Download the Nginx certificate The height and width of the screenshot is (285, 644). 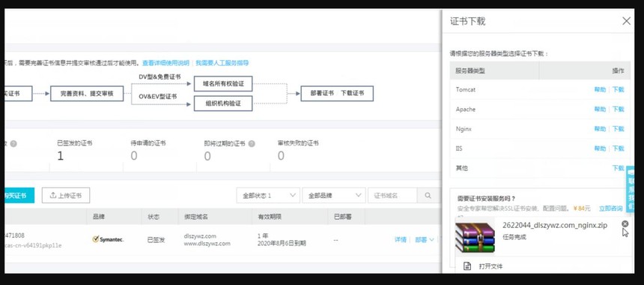[x=618, y=129]
